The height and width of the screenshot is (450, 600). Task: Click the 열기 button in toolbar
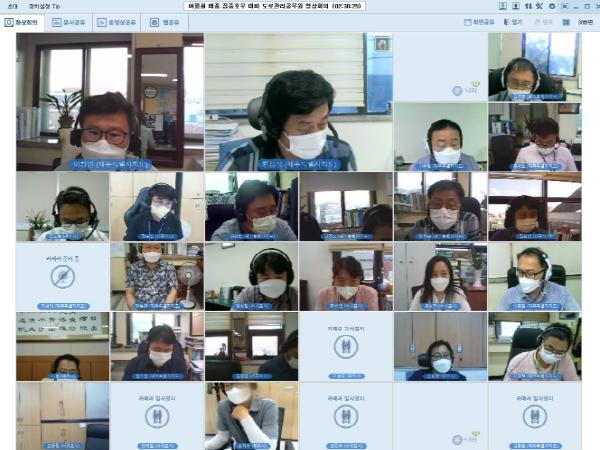pos(512,22)
